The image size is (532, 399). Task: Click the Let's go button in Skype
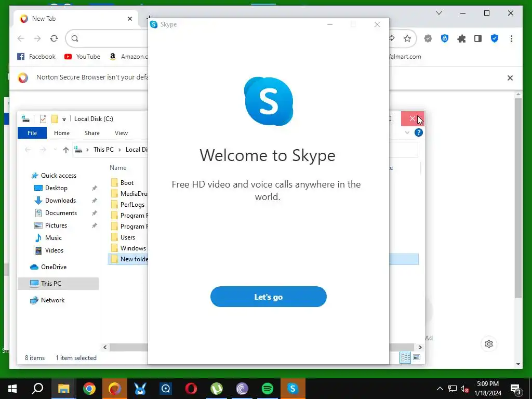(x=269, y=297)
